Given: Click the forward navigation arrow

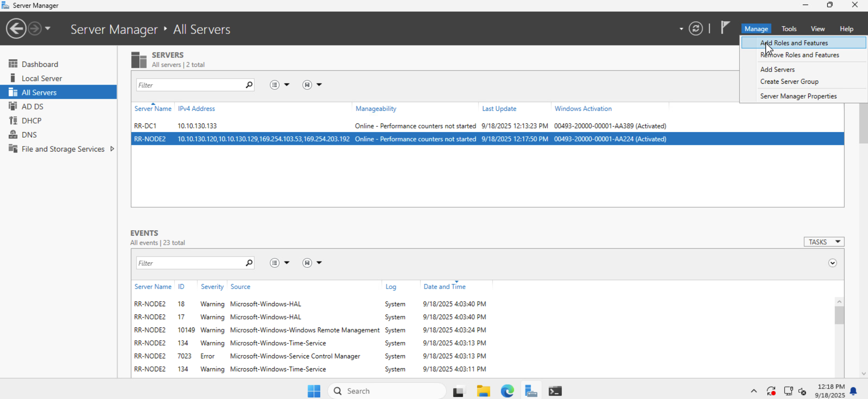Looking at the screenshot, I should pyautogui.click(x=34, y=29).
